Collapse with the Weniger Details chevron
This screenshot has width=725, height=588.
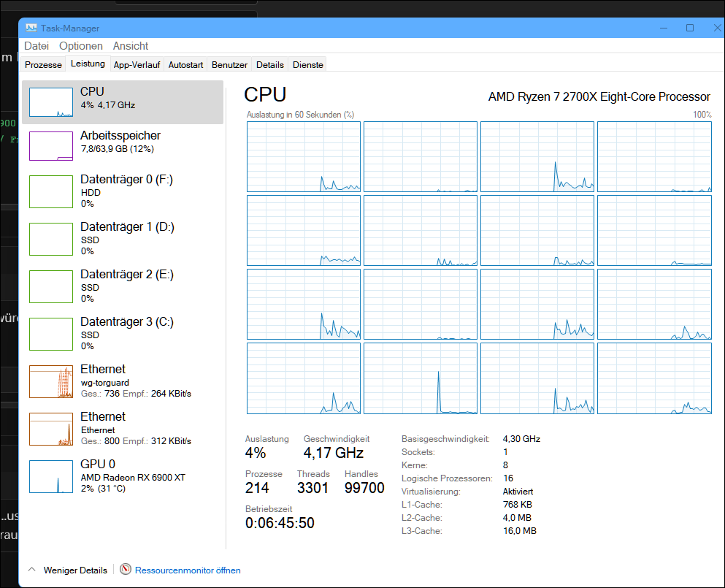tap(32, 570)
